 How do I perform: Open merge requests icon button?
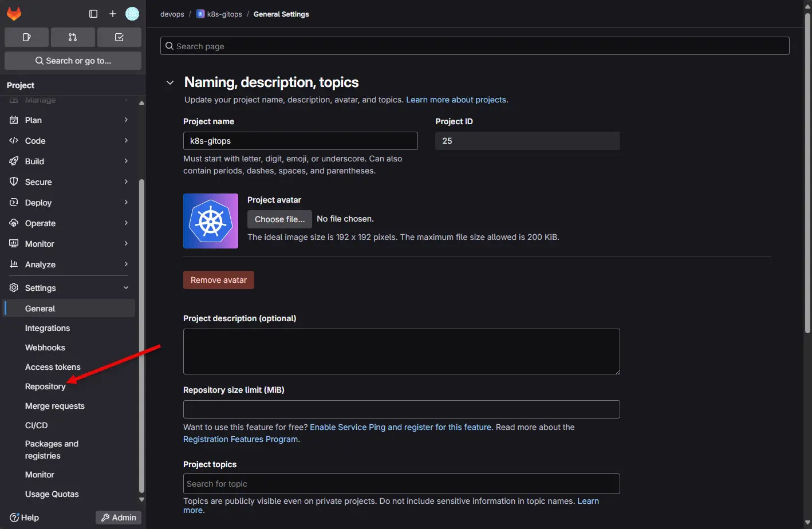73,37
